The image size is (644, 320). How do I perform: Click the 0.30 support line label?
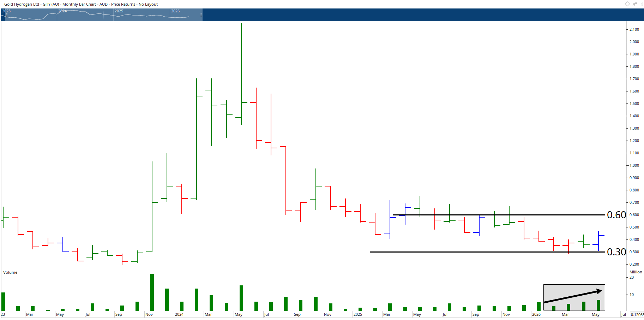click(616, 252)
